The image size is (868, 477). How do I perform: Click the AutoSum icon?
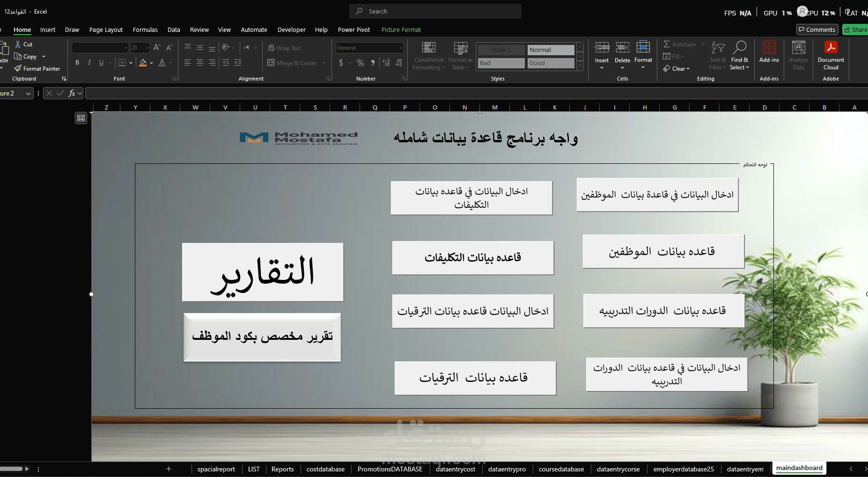tap(669, 44)
